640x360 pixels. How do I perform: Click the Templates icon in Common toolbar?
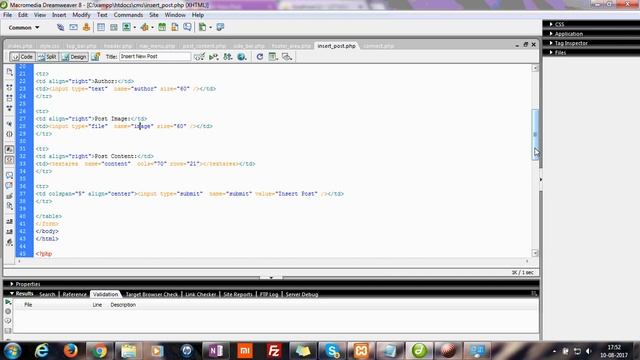tap(202, 27)
